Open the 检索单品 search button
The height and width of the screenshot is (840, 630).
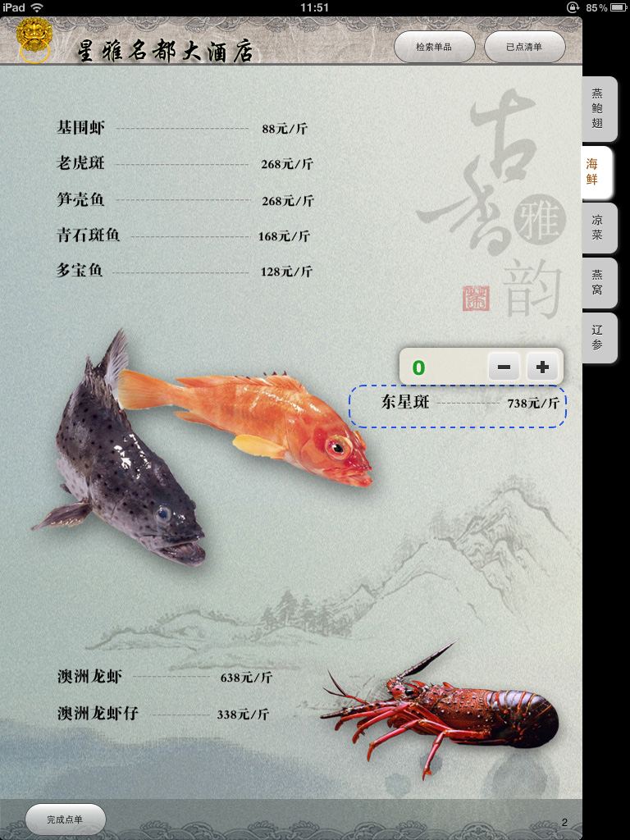(434, 48)
